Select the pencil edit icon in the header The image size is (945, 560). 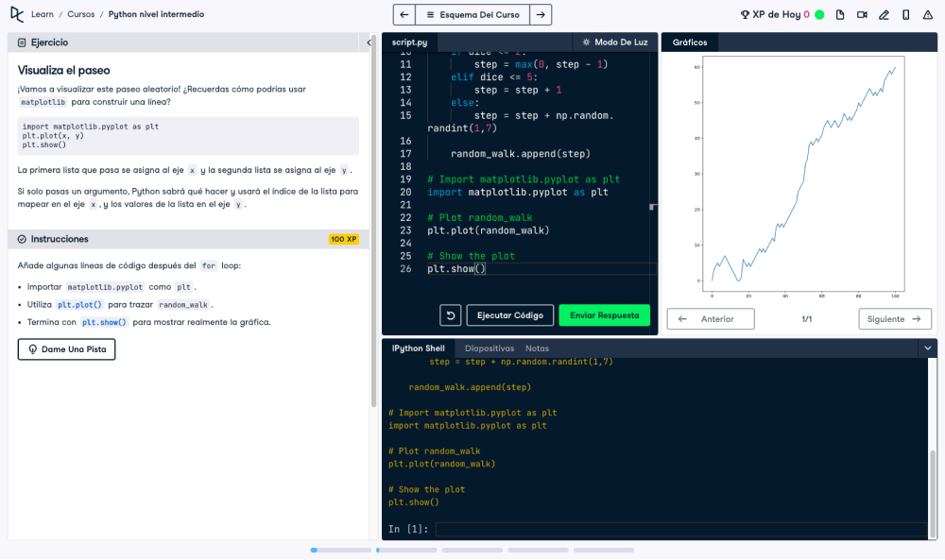point(885,14)
